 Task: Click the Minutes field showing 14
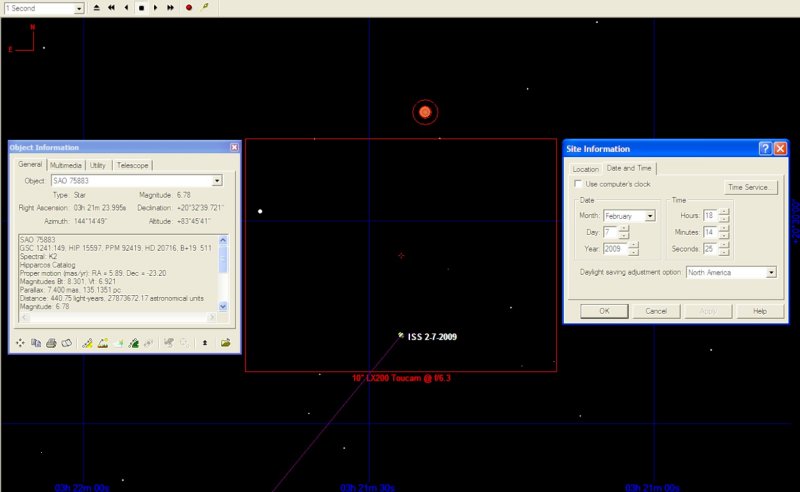click(x=710, y=232)
